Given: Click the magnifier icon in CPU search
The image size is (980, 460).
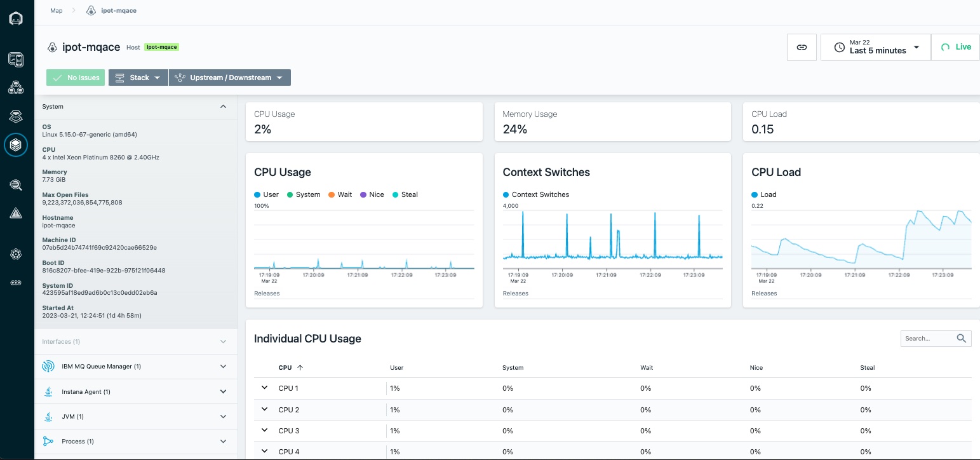Looking at the screenshot, I should pyautogui.click(x=962, y=339).
